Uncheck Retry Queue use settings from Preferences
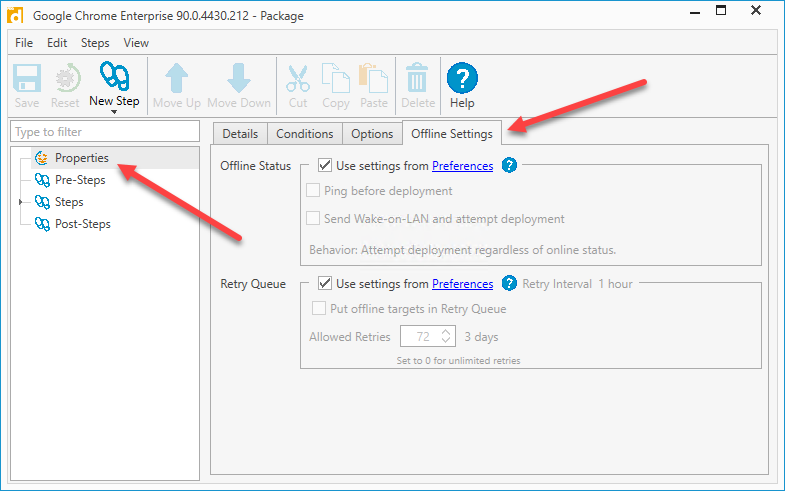The height and width of the screenshot is (491, 785). [325, 283]
